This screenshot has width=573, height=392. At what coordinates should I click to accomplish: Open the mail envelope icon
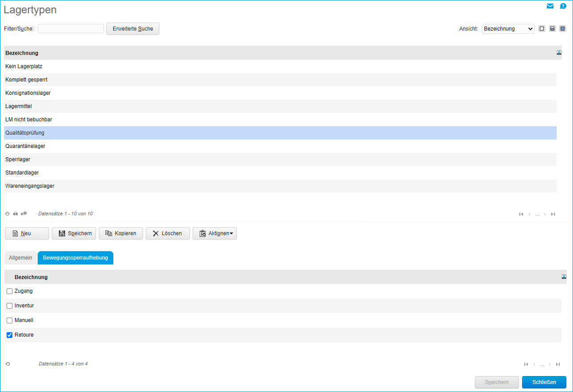pos(550,6)
